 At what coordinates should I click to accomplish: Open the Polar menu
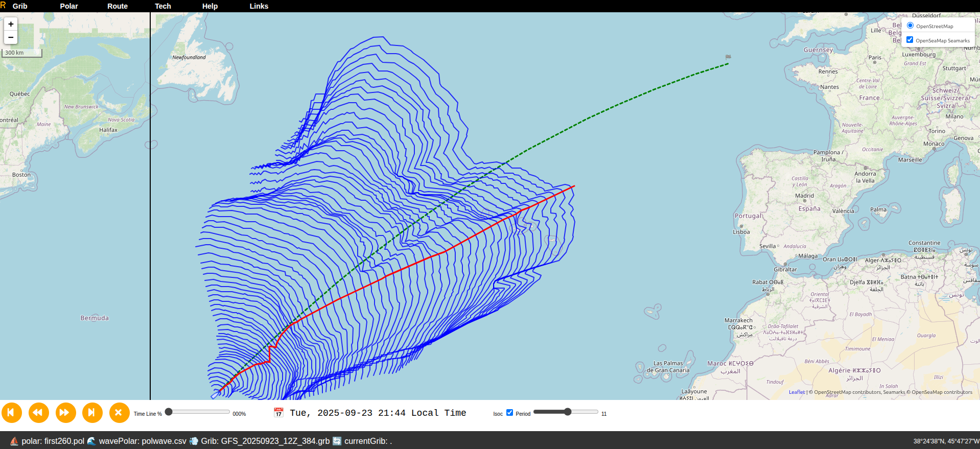[69, 6]
